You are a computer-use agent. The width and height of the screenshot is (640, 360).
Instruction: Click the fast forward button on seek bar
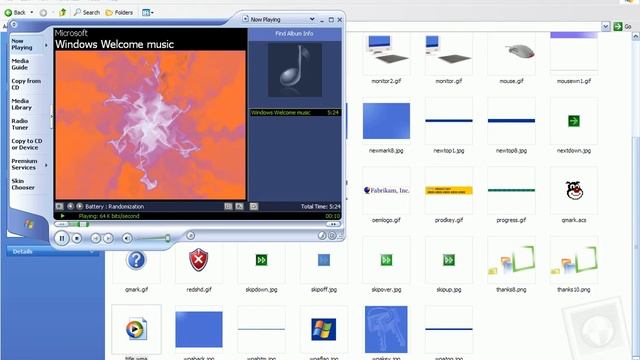333,224
